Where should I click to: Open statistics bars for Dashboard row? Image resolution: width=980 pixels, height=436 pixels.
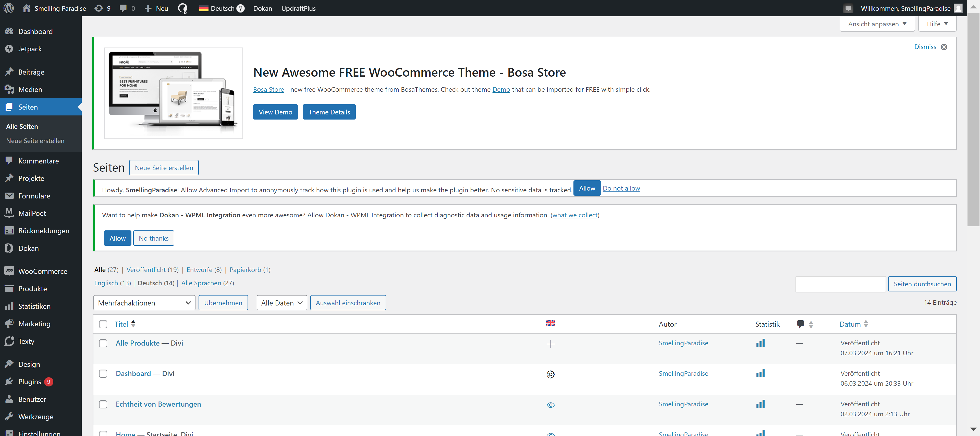pos(760,374)
